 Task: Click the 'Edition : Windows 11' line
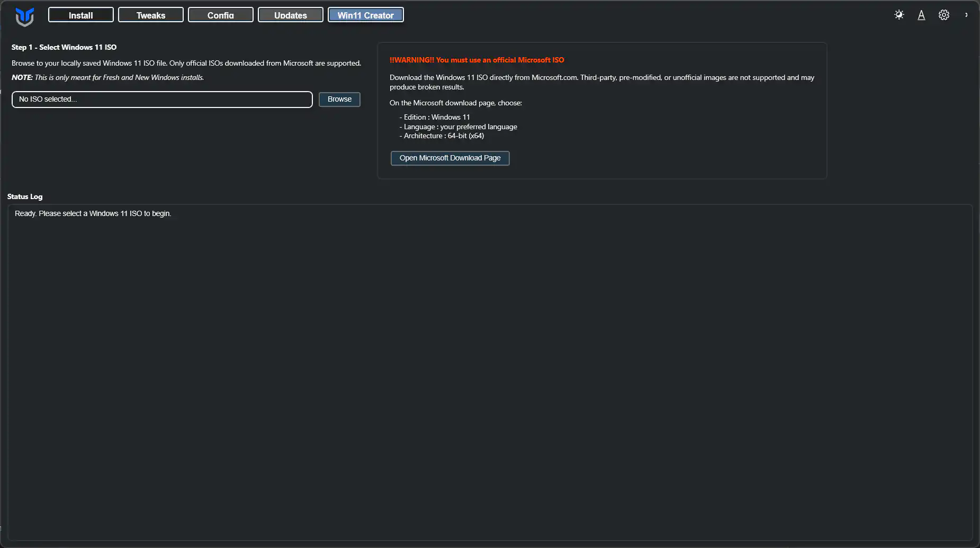point(435,117)
